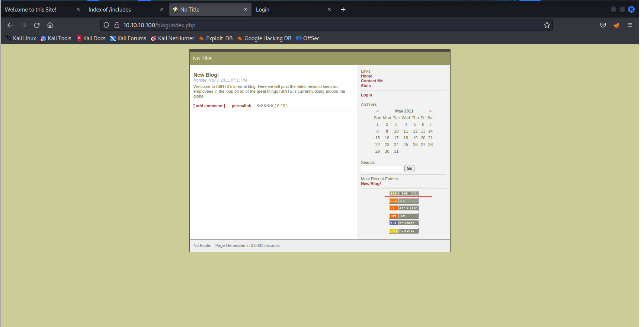
Task: Open the Kali Linux bookmark
Action: [21, 38]
